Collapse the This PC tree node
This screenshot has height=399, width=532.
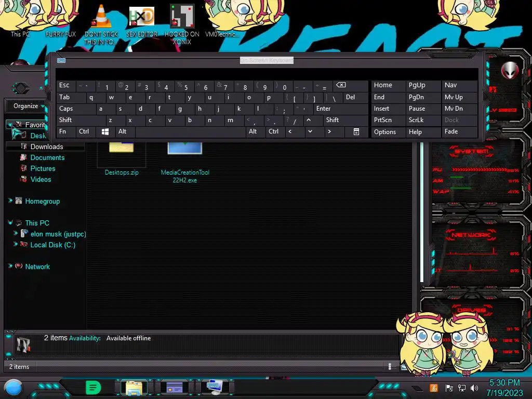[x=10, y=222]
